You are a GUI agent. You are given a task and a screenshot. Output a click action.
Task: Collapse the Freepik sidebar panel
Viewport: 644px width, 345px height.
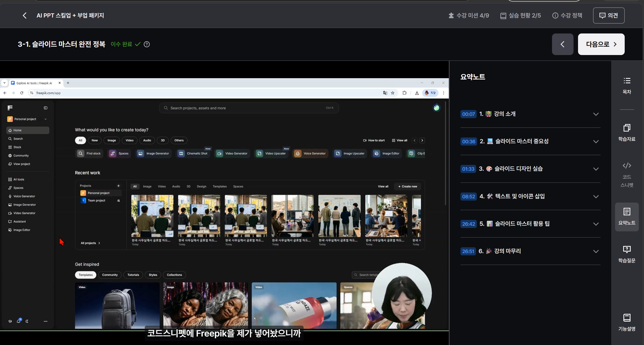pos(46,108)
